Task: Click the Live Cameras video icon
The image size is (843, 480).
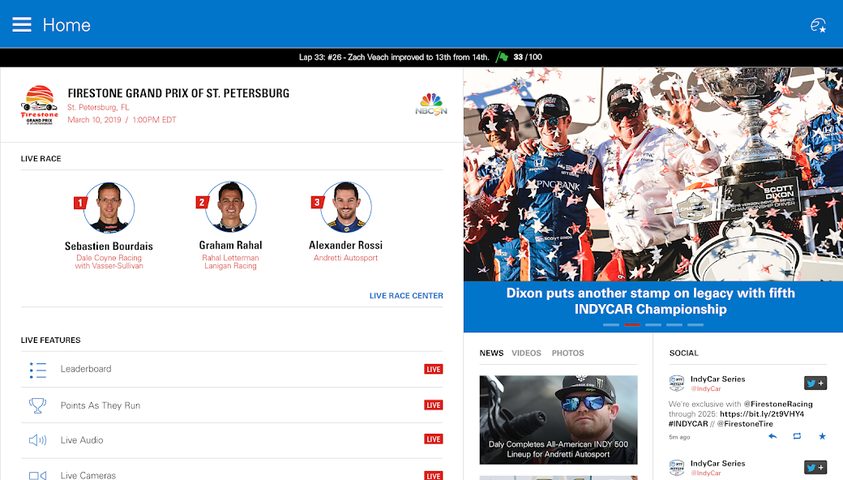Action: coord(38,475)
